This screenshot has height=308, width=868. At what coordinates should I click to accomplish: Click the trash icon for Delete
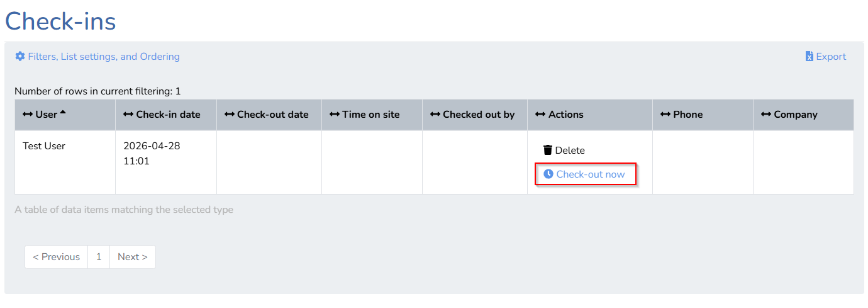click(548, 150)
